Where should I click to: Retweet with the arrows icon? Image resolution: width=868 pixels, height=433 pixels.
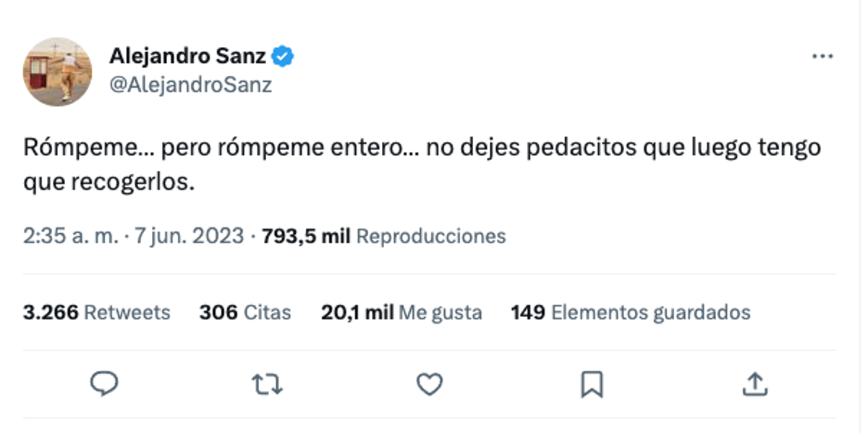click(267, 384)
